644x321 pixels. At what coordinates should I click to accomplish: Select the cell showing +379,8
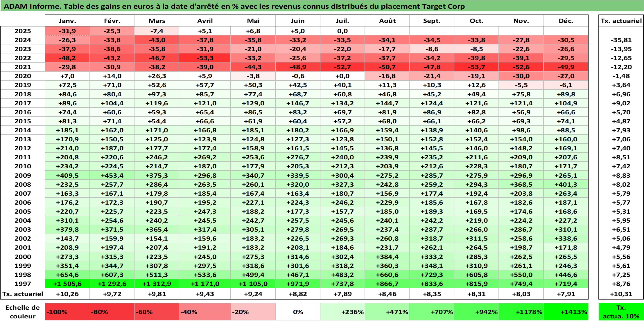(67, 229)
